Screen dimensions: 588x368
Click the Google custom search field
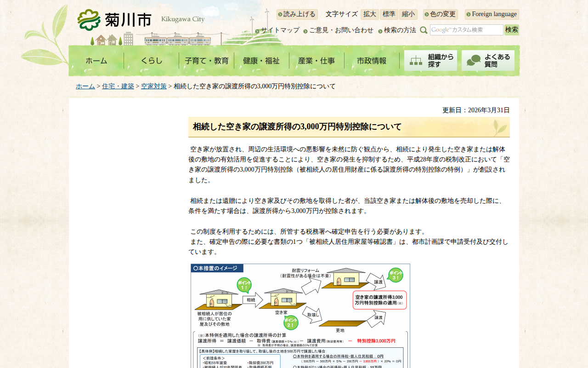pyautogui.click(x=466, y=30)
